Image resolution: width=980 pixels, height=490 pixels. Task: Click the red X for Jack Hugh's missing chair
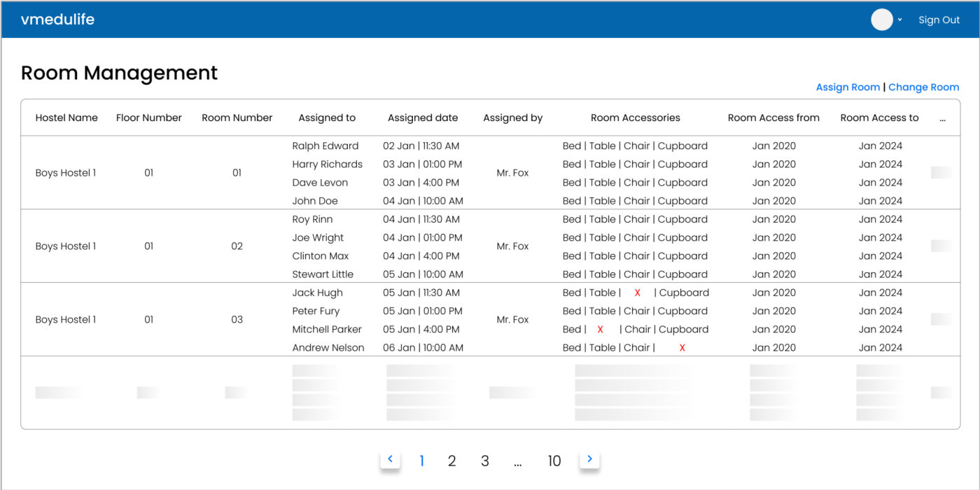636,293
